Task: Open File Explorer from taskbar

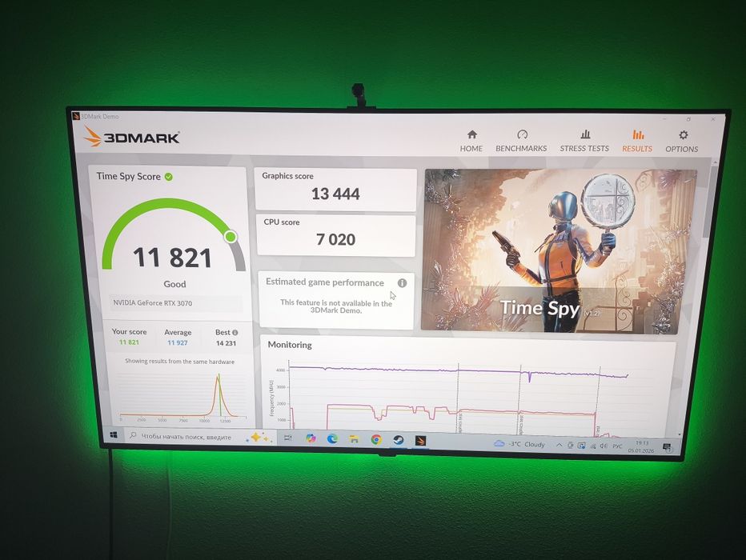Action: (x=354, y=439)
